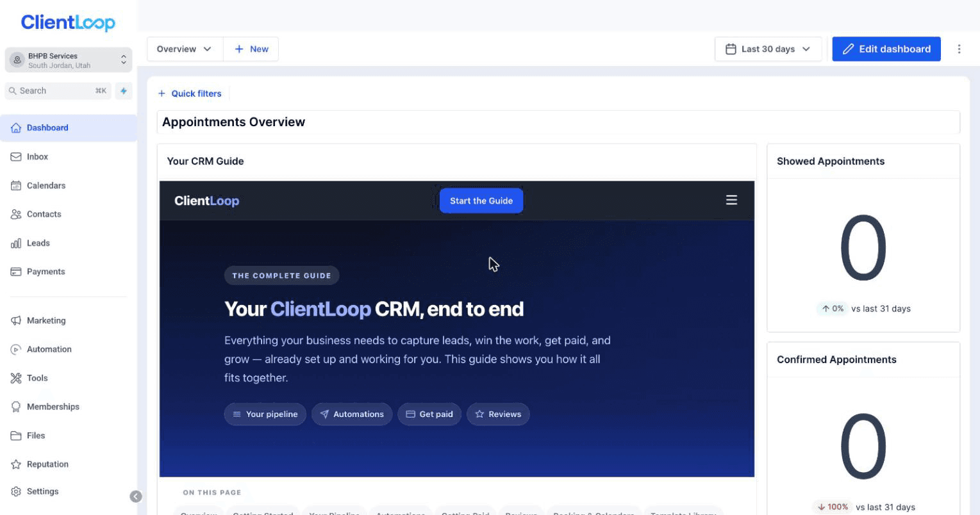The width and height of the screenshot is (980, 515).
Task: Click the calendar icon in date range
Action: 731,49
